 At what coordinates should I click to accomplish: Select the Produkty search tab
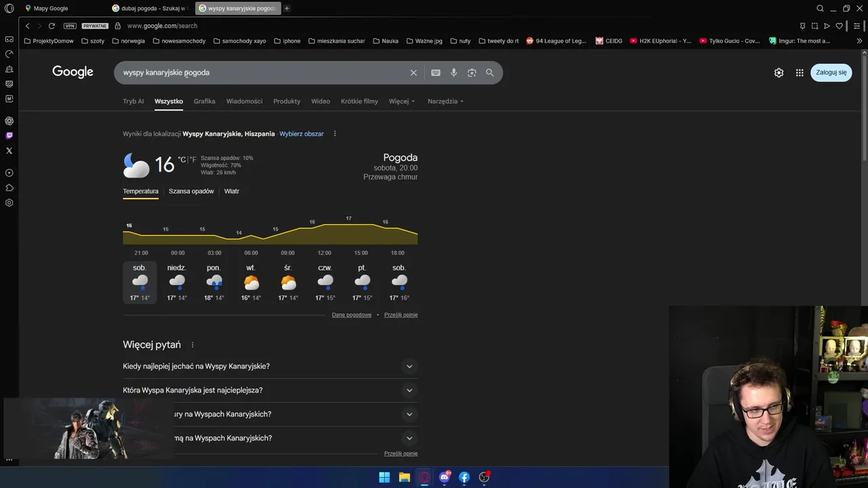click(287, 101)
